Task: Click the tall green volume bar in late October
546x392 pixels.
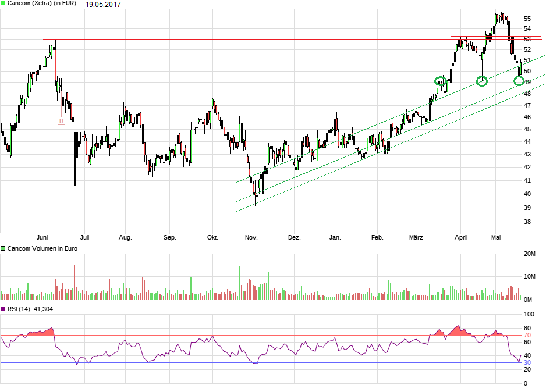Action: (x=239, y=283)
